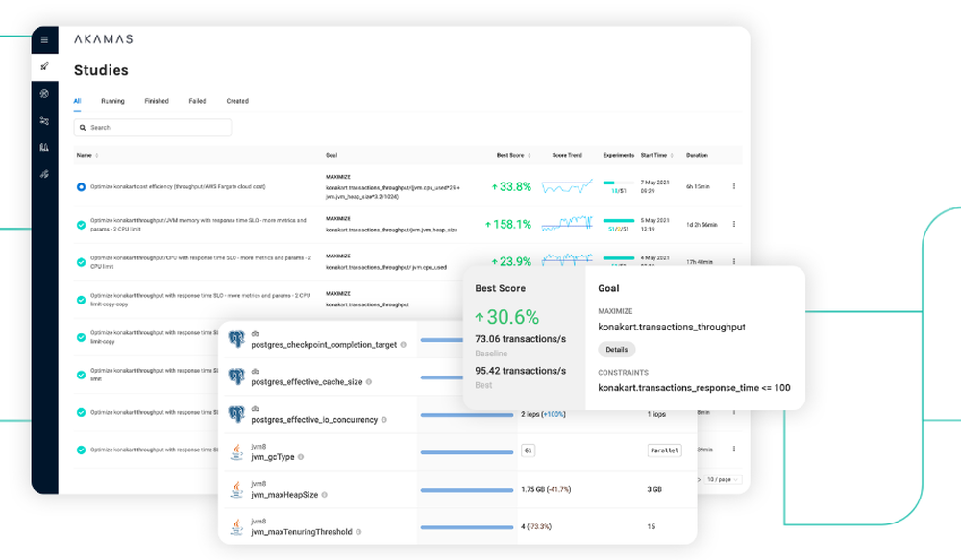Click the green check of the throughput/CPU study

point(81,262)
